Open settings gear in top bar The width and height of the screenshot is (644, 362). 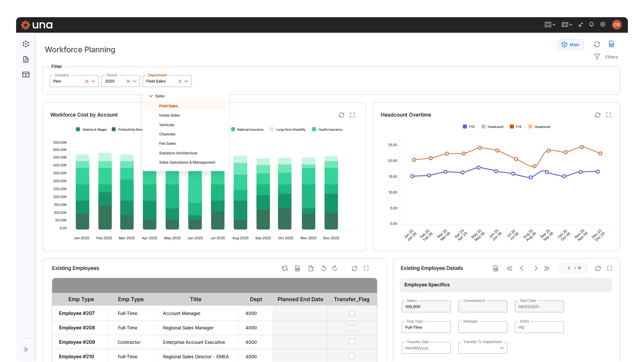(602, 24)
